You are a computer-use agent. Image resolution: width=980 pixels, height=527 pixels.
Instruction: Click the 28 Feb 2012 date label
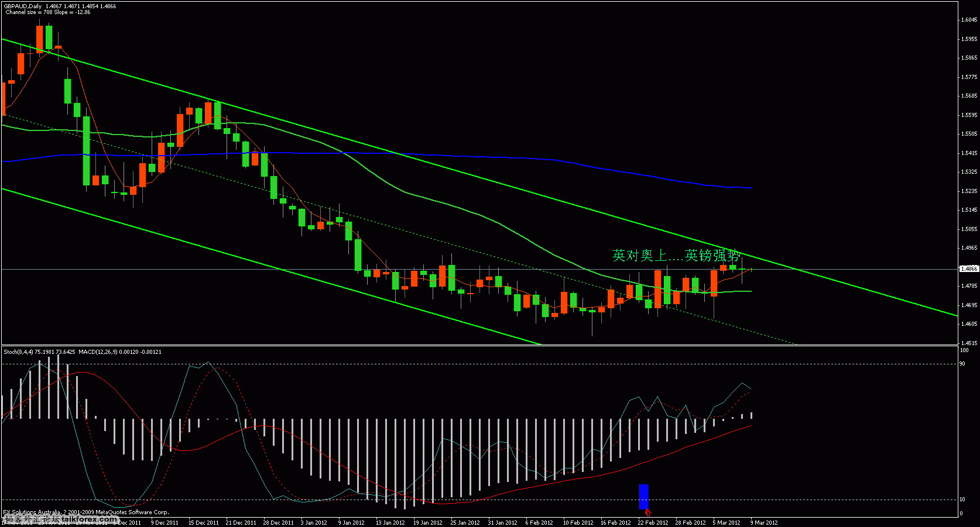(690, 523)
